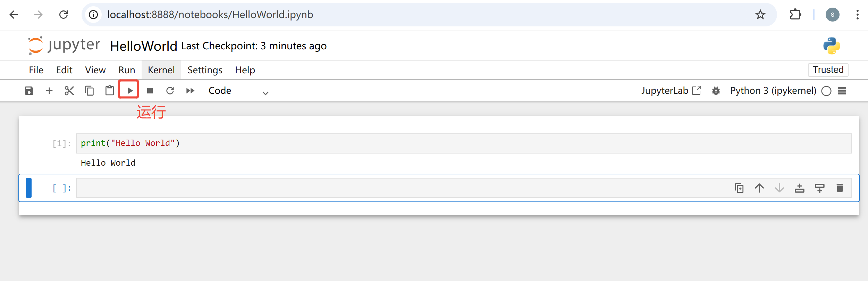Screen dimensions: 868x281
Task: Cut the selected cell with the scissors icon
Action: click(69, 91)
